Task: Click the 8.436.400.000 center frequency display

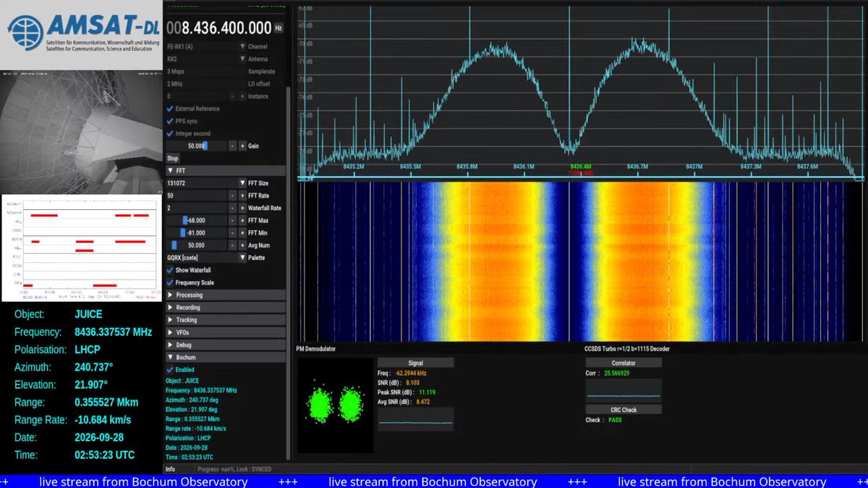Action: pyautogui.click(x=218, y=28)
